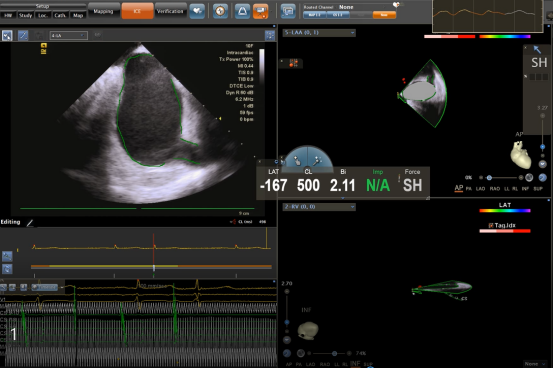The height and width of the screenshot is (369, 553).
Task: Open the 2-RV map selector dropdown
Action: (319, 207)
